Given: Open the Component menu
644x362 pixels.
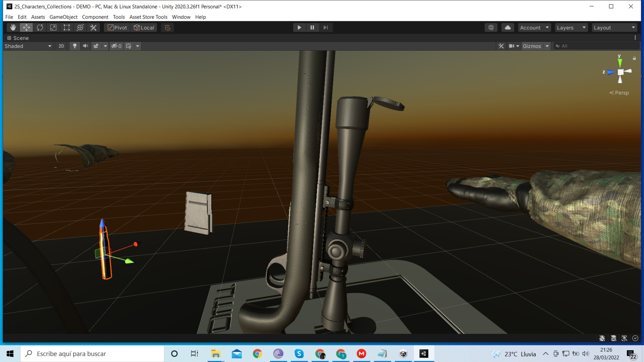Looking at the screenshot, I should tap(95, 17).
